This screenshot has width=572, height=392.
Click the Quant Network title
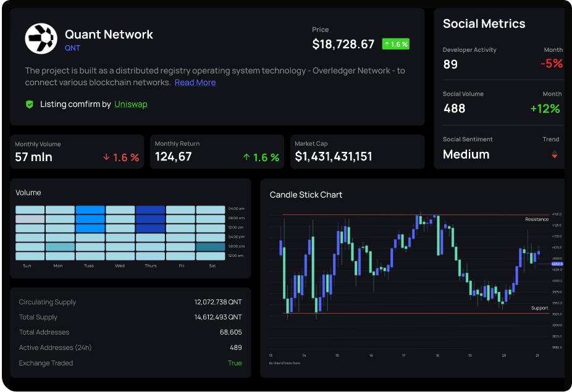(x=109, y=35)
